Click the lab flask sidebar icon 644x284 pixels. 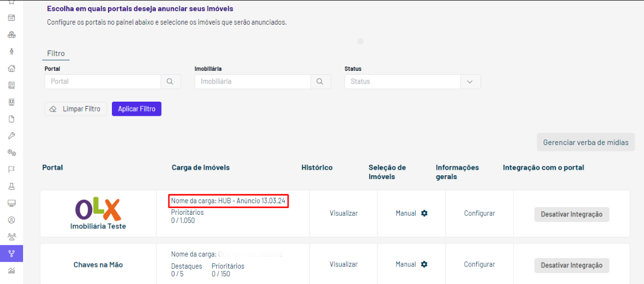[x=12, y=186]
